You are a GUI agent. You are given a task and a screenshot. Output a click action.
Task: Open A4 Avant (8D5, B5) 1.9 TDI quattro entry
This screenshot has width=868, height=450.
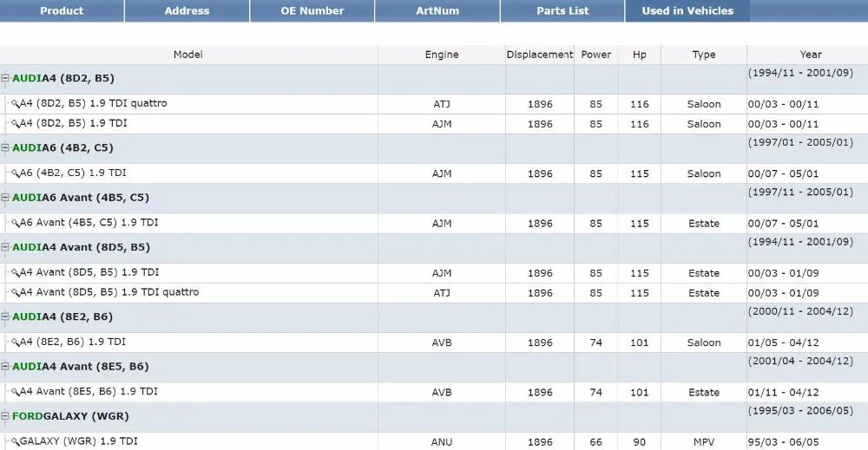[109, 292]
